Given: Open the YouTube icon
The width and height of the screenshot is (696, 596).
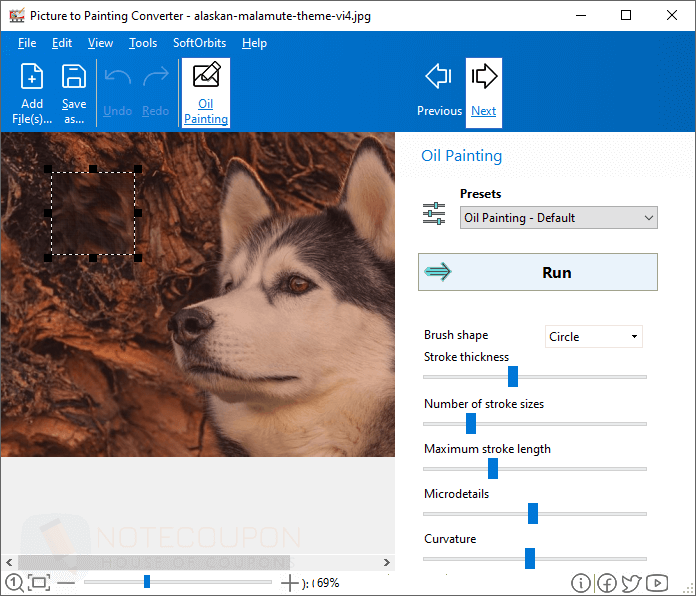Looking at the screenshot, I should pyautogui.click(x=657, y=583).
